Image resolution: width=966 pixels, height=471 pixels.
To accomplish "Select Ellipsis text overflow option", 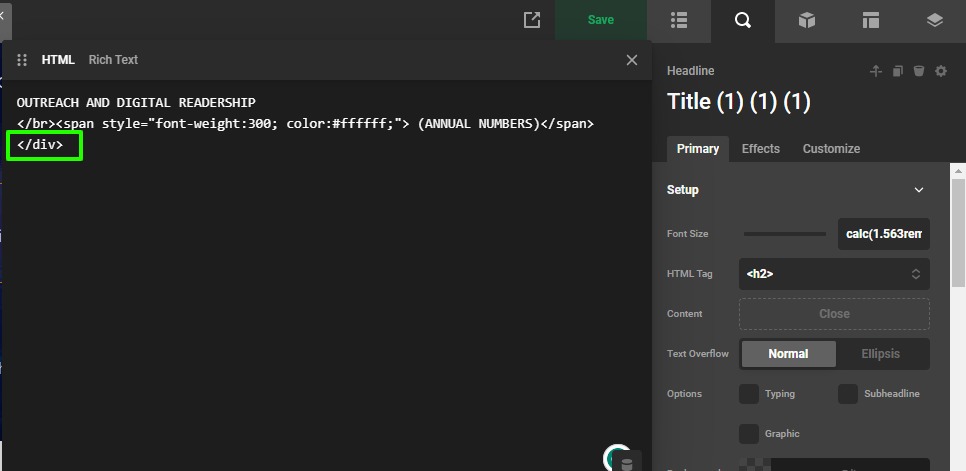I will click(880, 354).
